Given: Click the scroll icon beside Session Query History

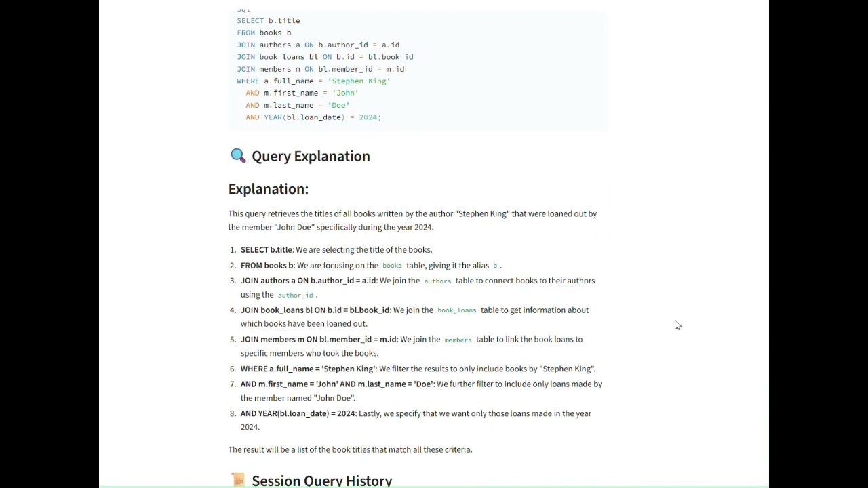Looking at the screenshot, I should click(238, 479).
